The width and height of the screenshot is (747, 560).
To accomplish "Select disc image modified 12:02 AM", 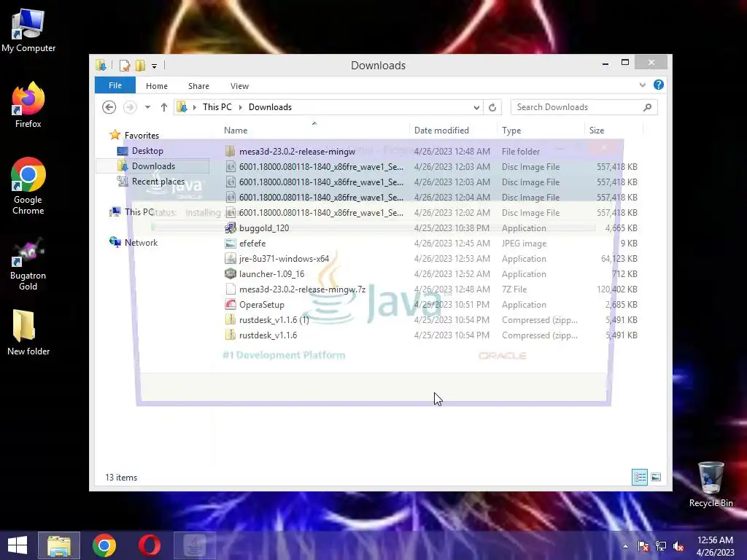I will 430,213.
